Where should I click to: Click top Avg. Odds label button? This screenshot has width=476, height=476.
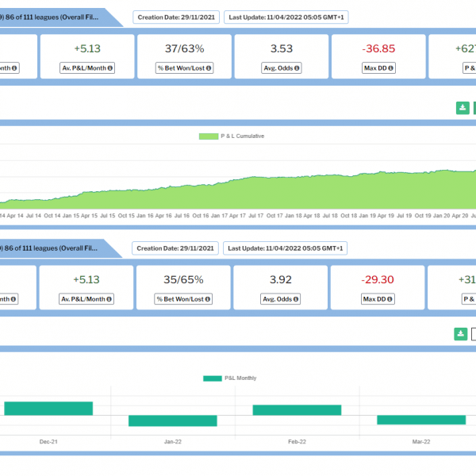coord(282,68)
